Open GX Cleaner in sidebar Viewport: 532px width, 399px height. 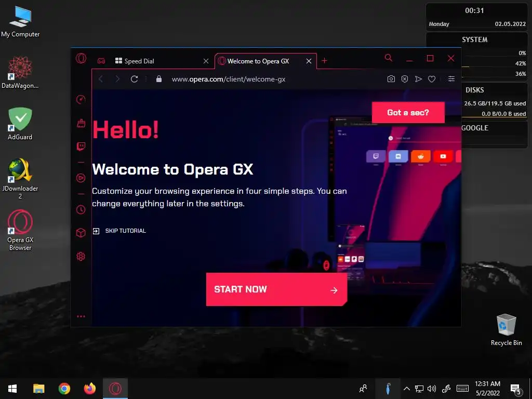coord(81,123)
